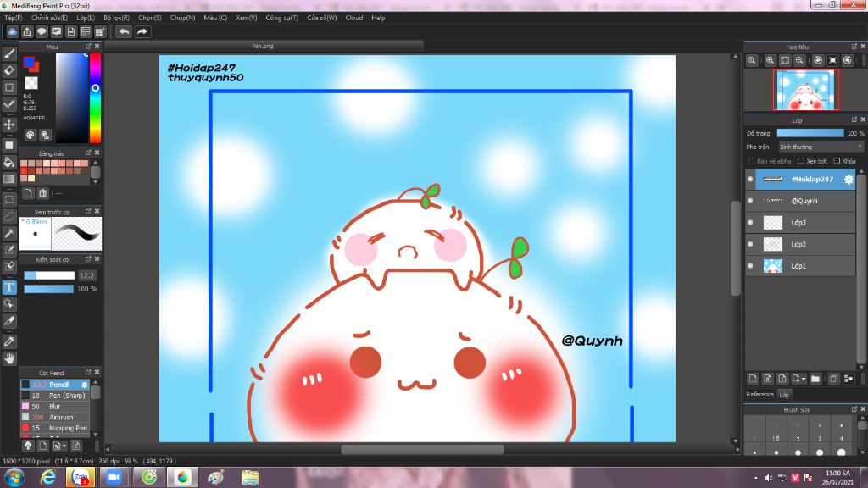Screen dimensions: 868x488
Task: Open settings gear on #Hoidap247 layer
Action: tap(849, 180)
